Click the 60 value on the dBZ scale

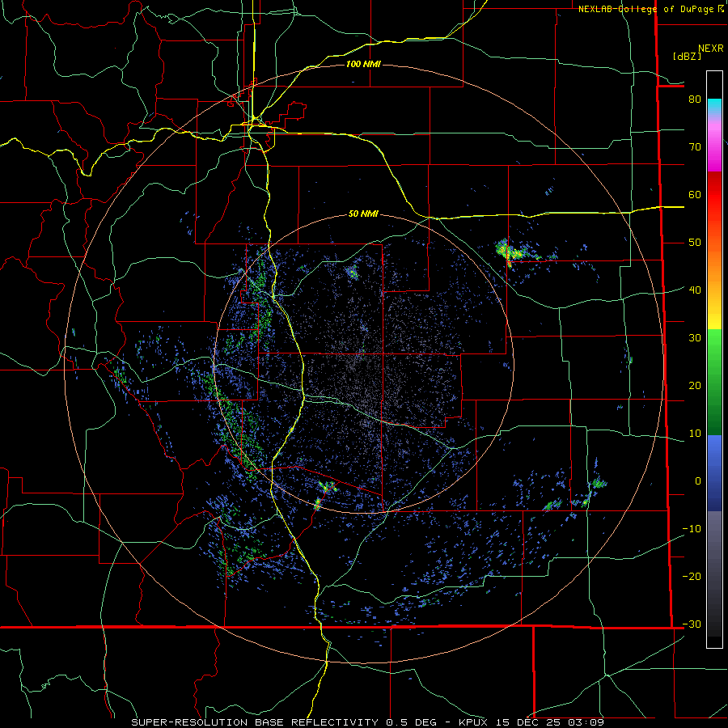coord(695,194)
